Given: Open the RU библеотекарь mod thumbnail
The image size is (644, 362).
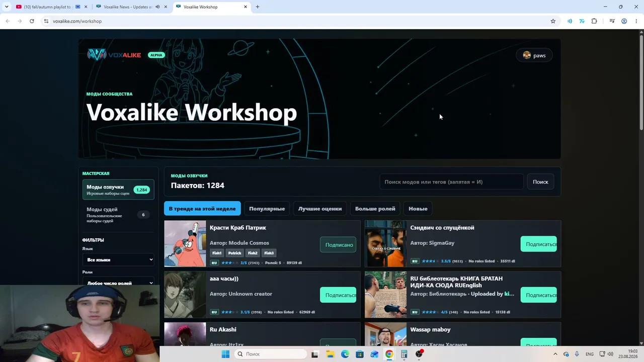Looking at the screenshot, I should point(385,295).
